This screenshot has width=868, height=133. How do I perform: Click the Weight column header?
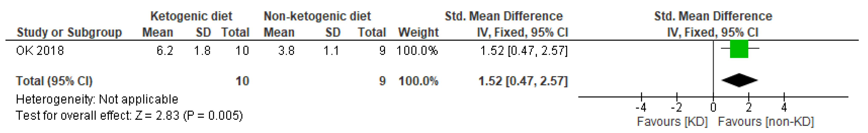coord(418,32)
